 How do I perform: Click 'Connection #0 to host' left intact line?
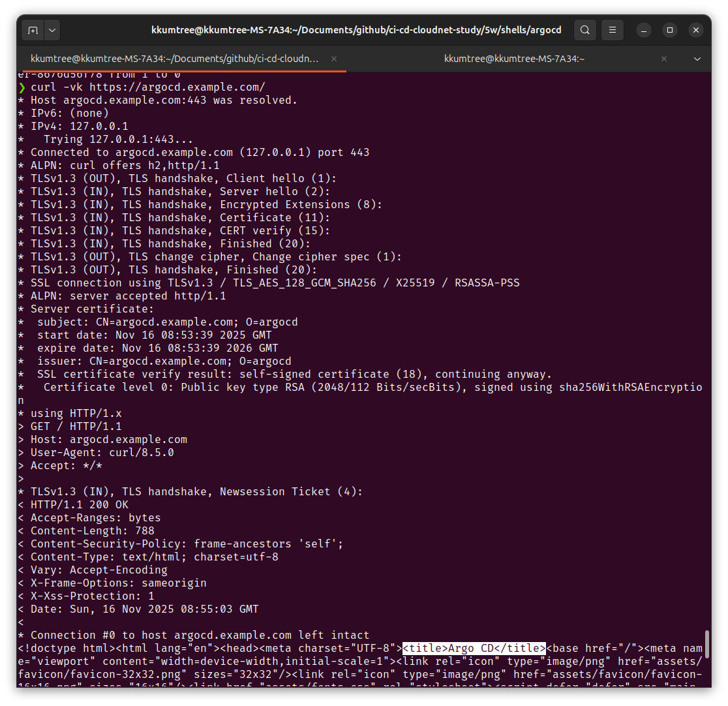[x=193, y=636]
